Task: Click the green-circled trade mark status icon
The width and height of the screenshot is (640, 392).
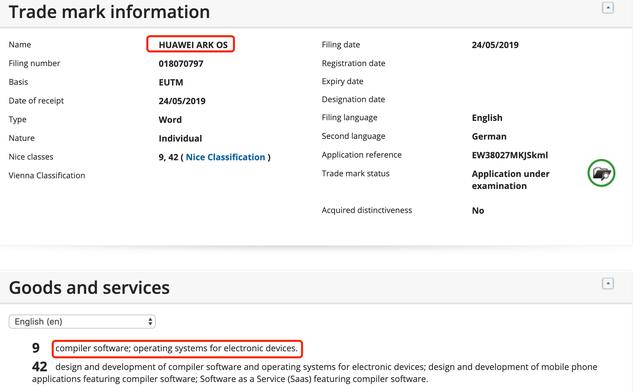Action: click(x=601, y=173)
